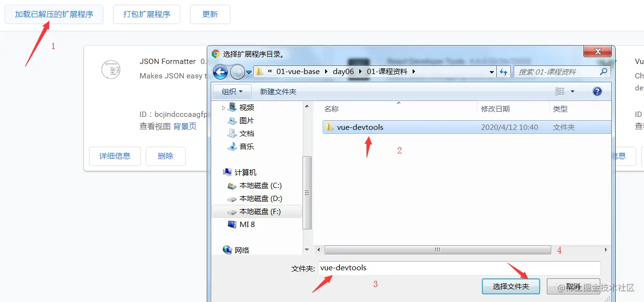Select 文档 (Documents) in navigation pane

click(x=247, y=133)
